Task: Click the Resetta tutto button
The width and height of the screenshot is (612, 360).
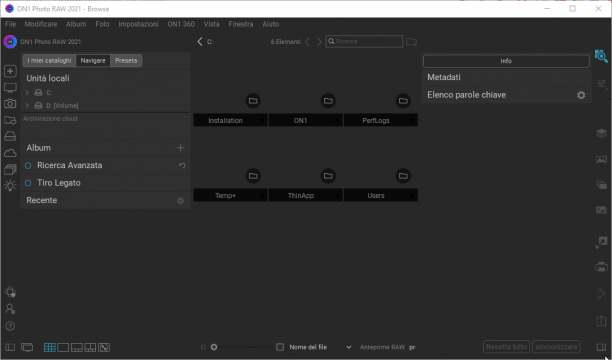Action: click(x=507, y=347)
